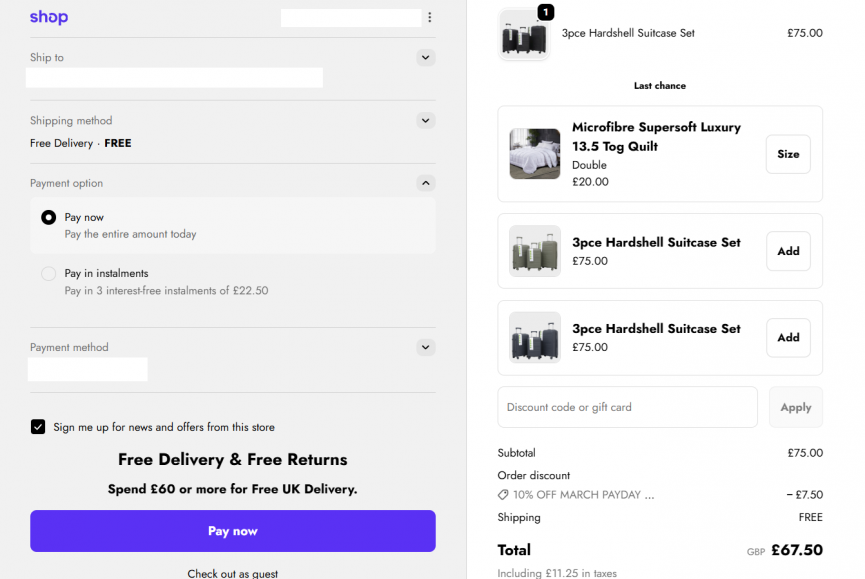Viewport: 865px width, 579px height.
Task: Click the Microfibre Quilt product image
Action: (x=534, y=154)
